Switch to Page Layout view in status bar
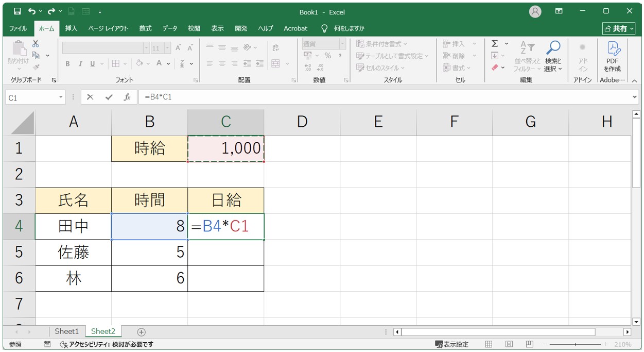This screenshot has height=352, width=644. [509, 344]
